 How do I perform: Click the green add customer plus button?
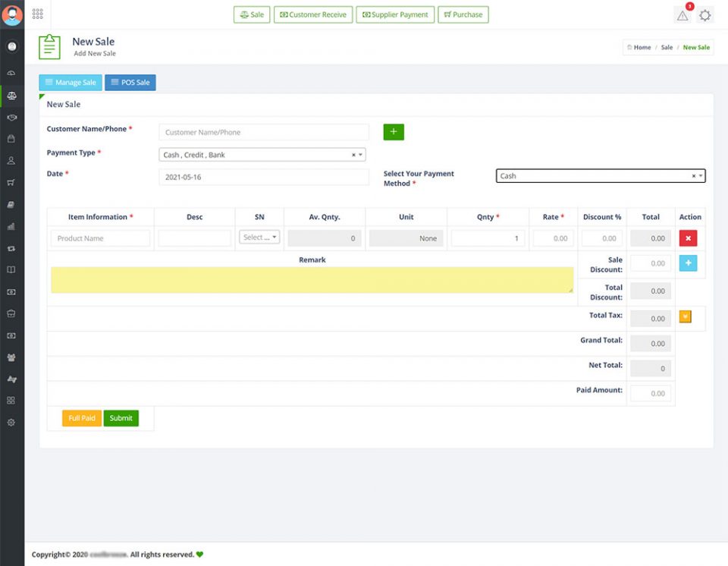coord(394,132)
